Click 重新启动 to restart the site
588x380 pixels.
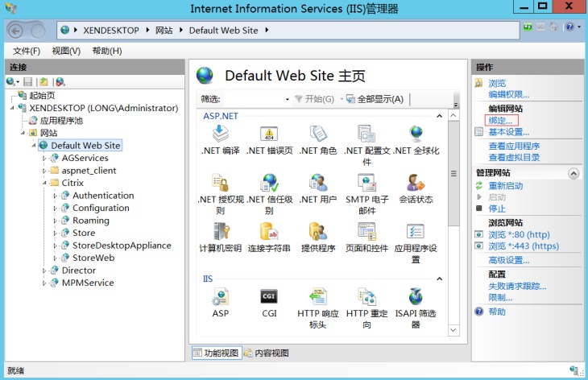click(506, 186)
